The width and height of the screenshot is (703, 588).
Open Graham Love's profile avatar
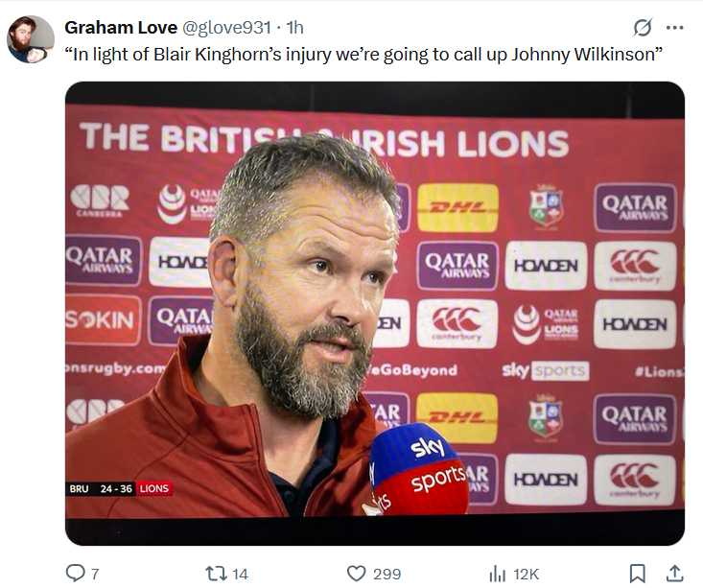click(x=30, y=39)
